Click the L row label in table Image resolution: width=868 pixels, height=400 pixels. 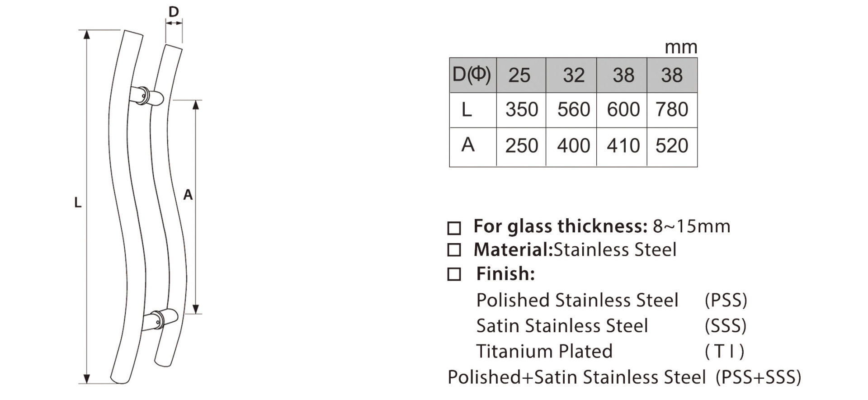[x=467, y=110]
